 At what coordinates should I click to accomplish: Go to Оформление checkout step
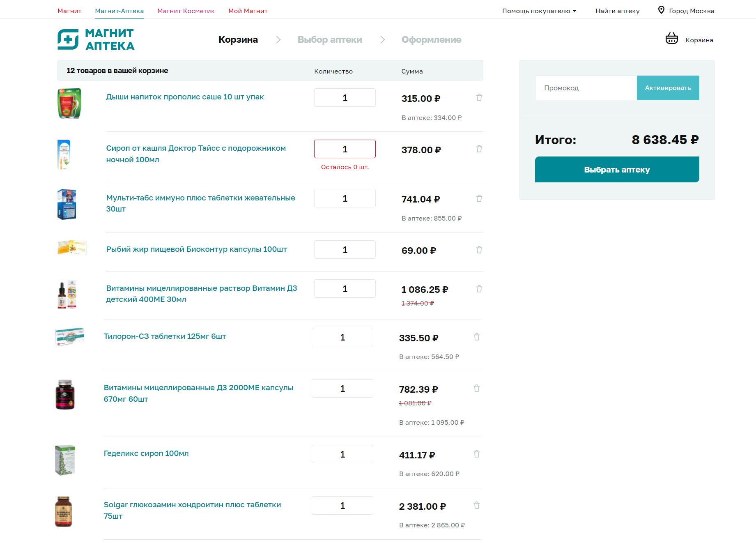(432, 40)
